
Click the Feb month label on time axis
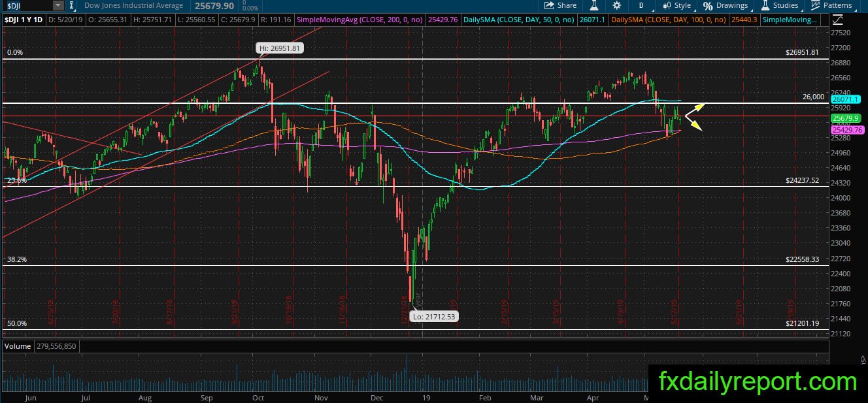pos(485,397)
